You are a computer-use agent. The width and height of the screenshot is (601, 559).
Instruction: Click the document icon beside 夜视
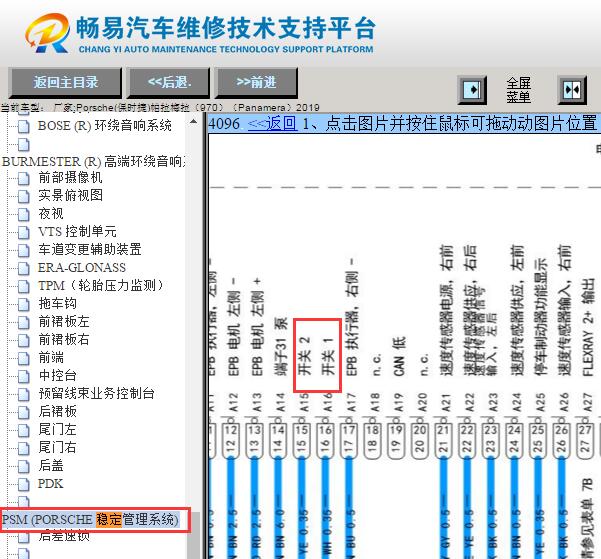click(x=23, y=214)
